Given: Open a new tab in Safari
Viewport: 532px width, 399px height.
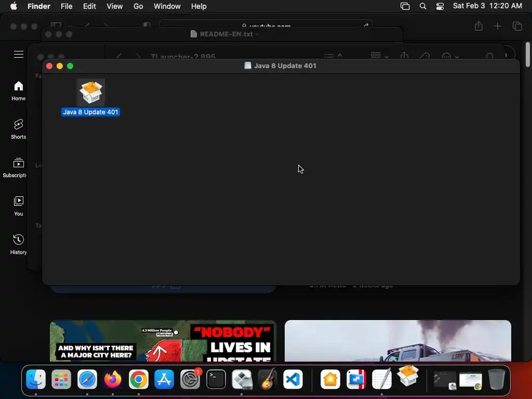Looking at the screenshot, I should pyautogui.click(x=497, y=26).
